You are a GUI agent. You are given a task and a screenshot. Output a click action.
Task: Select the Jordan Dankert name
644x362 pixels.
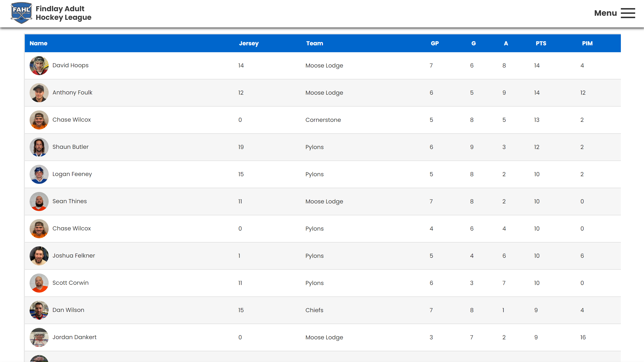tap(74, 337)
